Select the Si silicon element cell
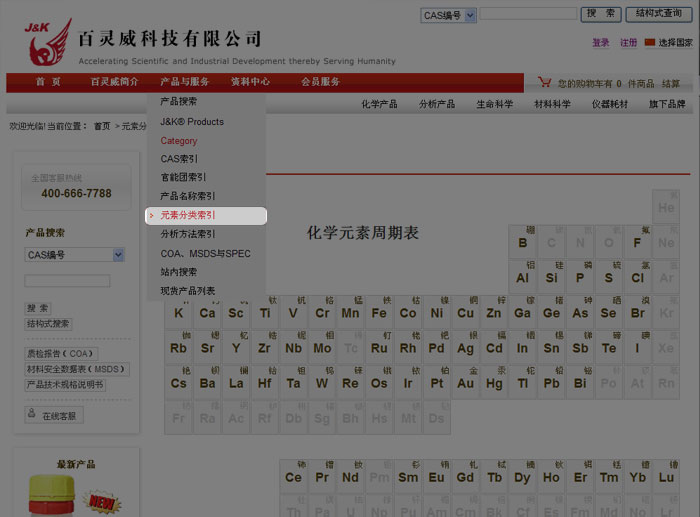This screenshot has width=700, height=517. click(551, 277)
